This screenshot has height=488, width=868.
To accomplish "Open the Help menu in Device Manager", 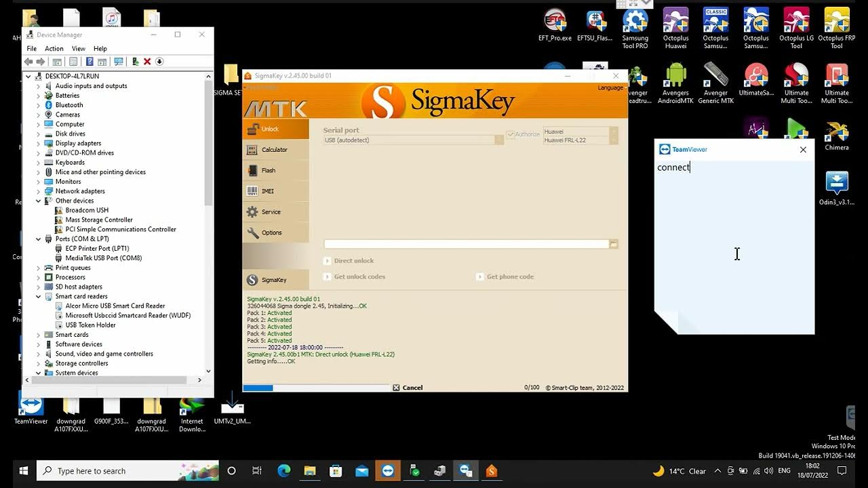I will pyautogui.click(x=100, y=49).
